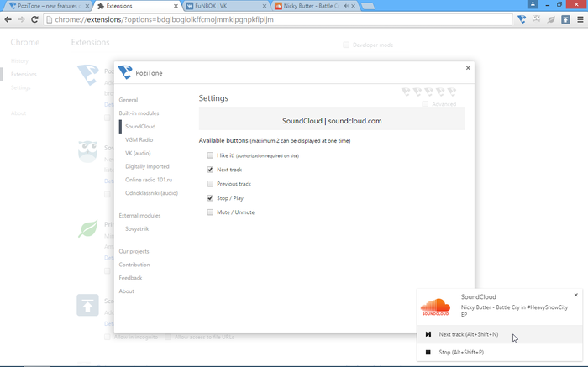588x367 pixels.
Task: Click the notification track title text
Action: point(514,311)
